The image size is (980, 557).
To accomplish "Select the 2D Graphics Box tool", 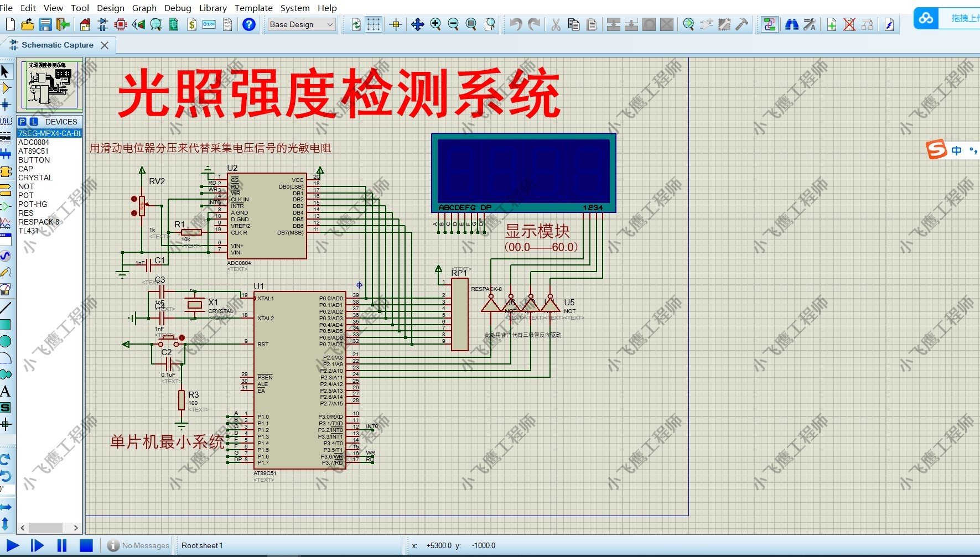I will pos(6,325).
